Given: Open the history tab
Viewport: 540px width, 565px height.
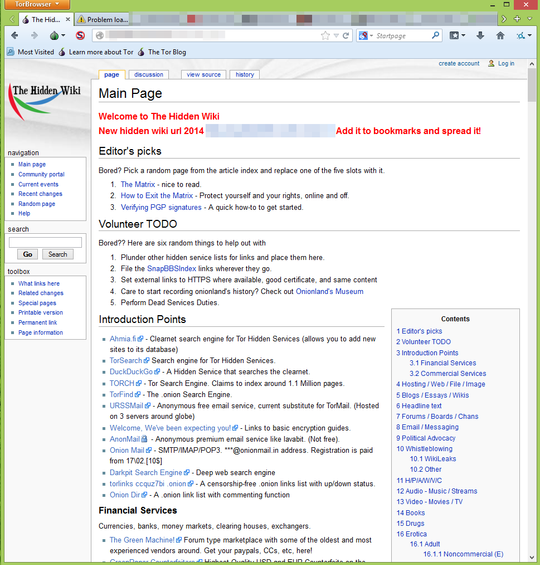Looking at the screenshot, I should [245, 75].
